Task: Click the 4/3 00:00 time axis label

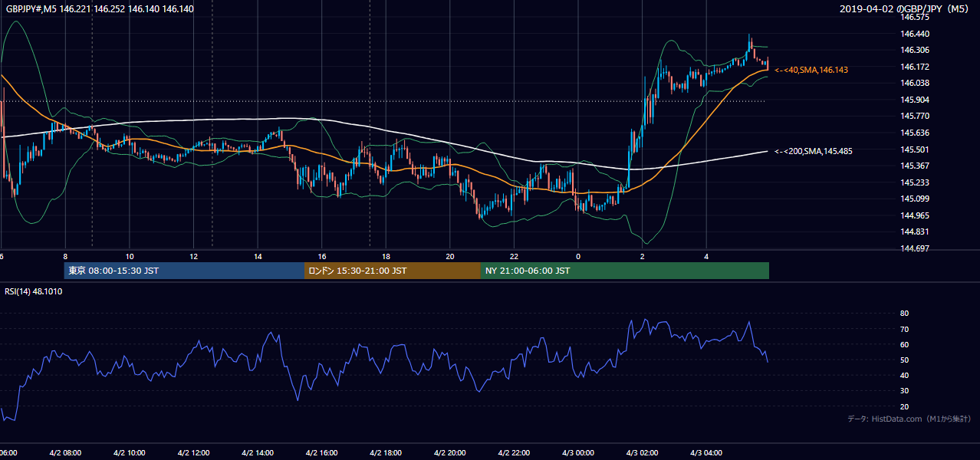Action: 578,452
